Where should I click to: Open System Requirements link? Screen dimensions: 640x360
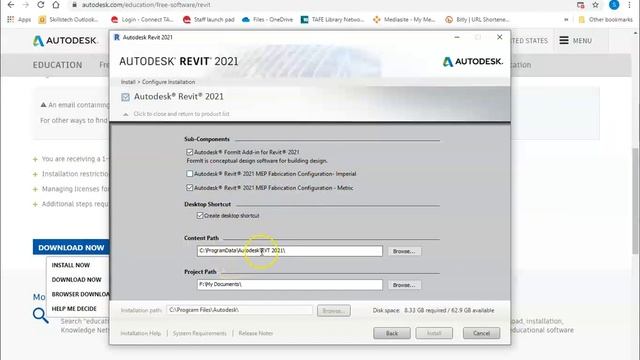[199, 333]
